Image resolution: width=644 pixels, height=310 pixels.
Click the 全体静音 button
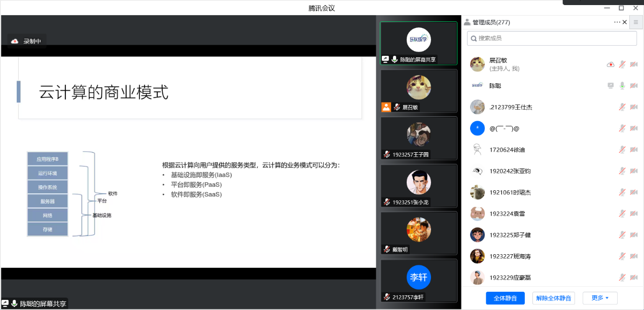[x=505, y=298]
